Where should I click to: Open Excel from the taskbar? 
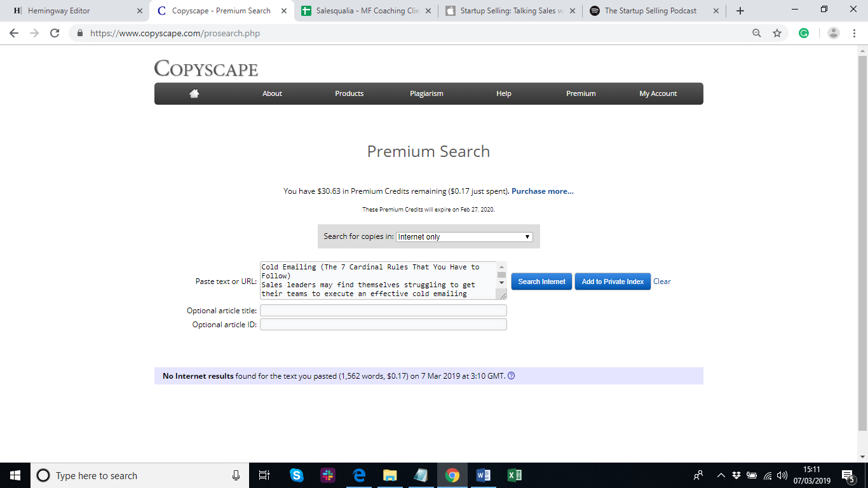[515, 475]
